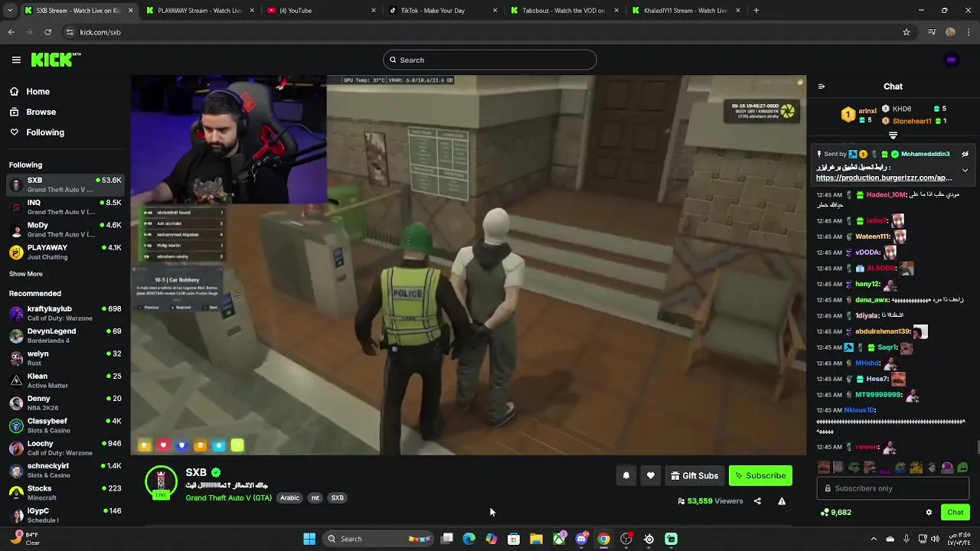Viewport: 980px width, 551px height.
Task: Open welyn recommended channel
Action: point(65,358)
